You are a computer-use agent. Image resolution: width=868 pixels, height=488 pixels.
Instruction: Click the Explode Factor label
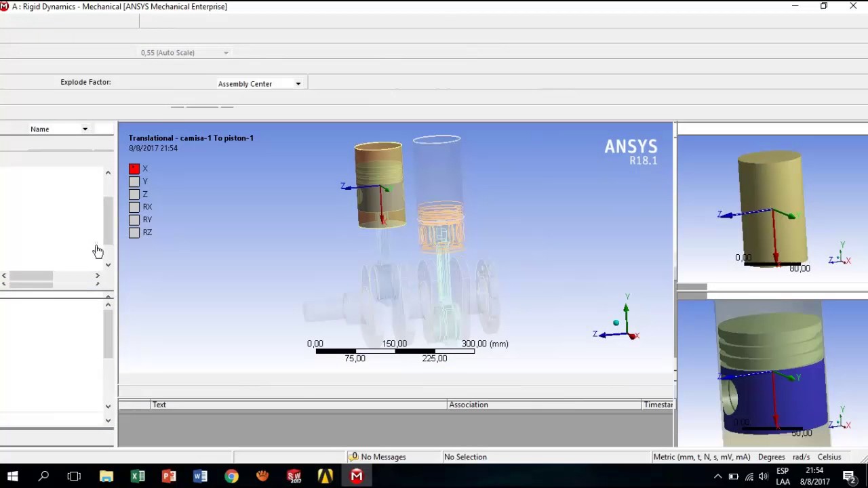(x=85, y=82)
